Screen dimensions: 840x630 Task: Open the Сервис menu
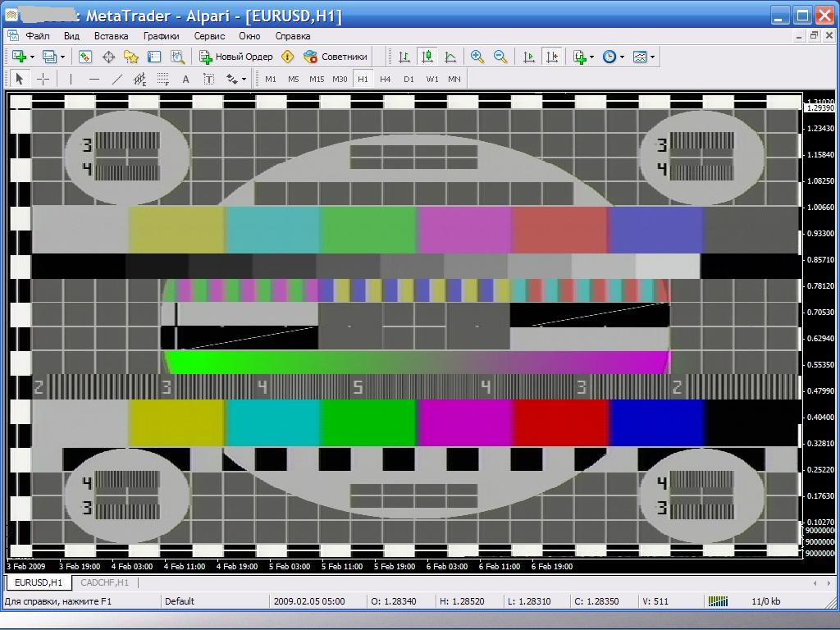tap(209, 36)
